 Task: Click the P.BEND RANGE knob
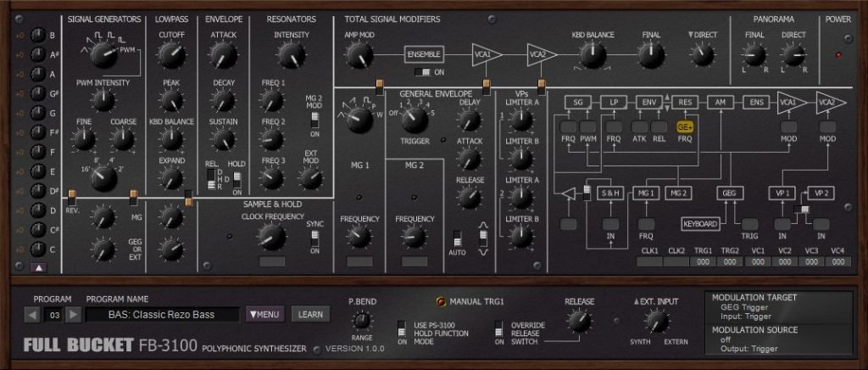click(362, 320)
